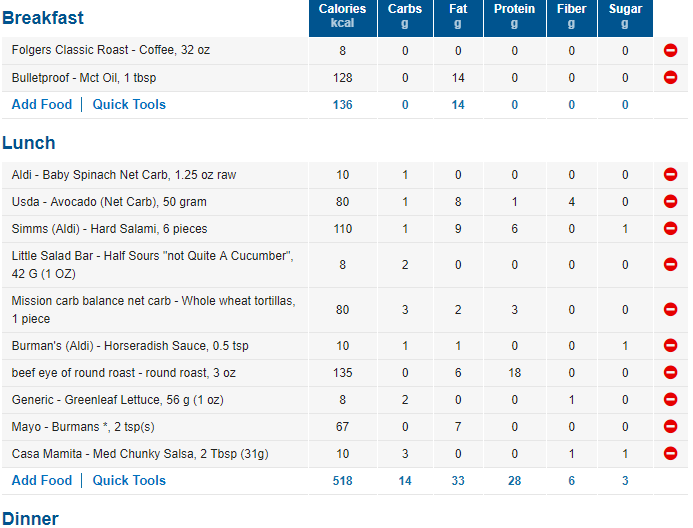This screenshot has height=528, width=693.
Task: Delete Greenleaf Lettuce entry
Action: pyautogui.click(x=670, y=399)
